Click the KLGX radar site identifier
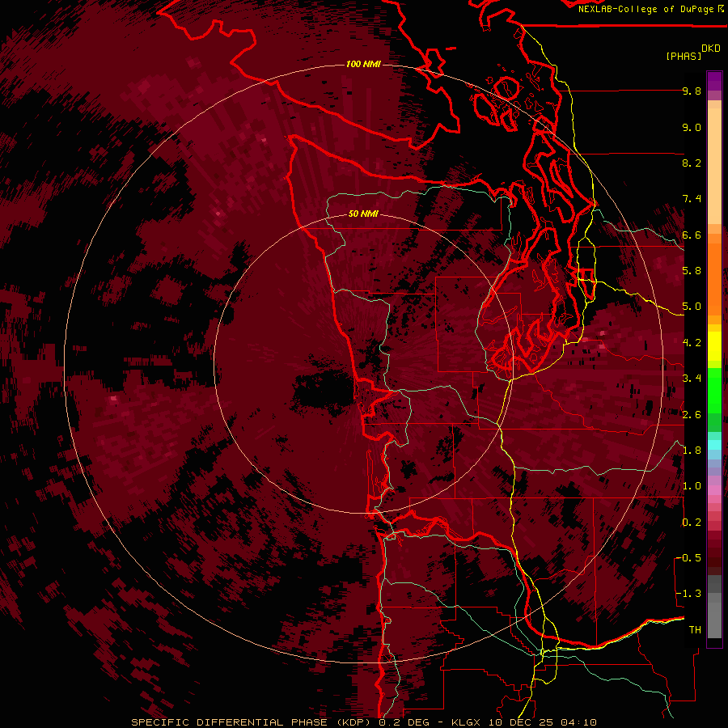 click(x=467, y=722)
